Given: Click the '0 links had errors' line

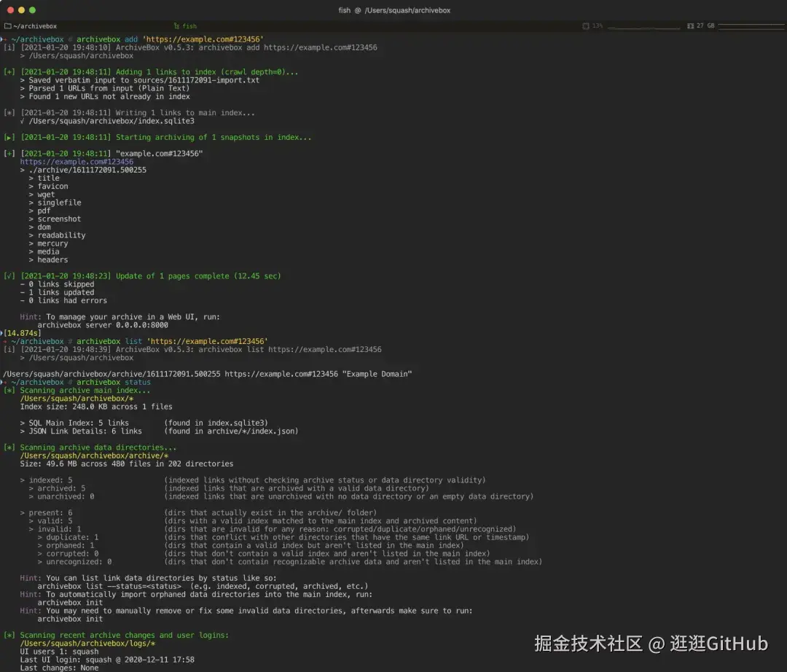Looking at the screenshot, I should coord(63,300).
